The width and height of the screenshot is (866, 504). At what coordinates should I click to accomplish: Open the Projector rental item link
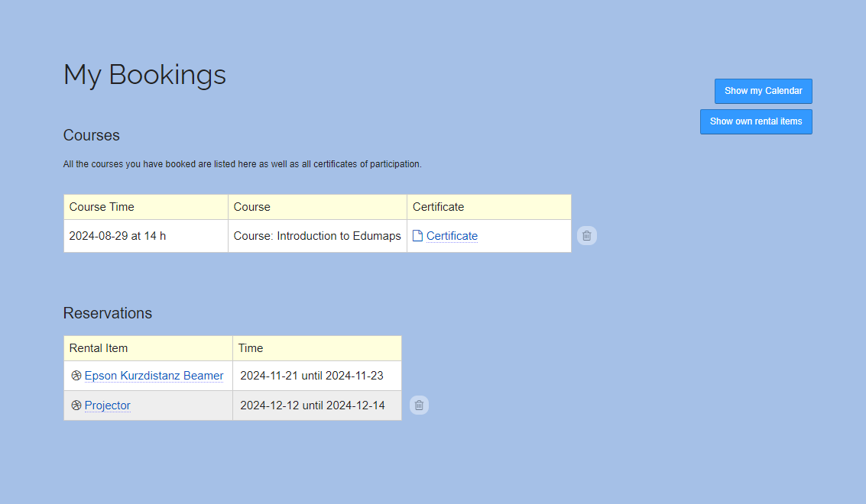tap(107, 405)
